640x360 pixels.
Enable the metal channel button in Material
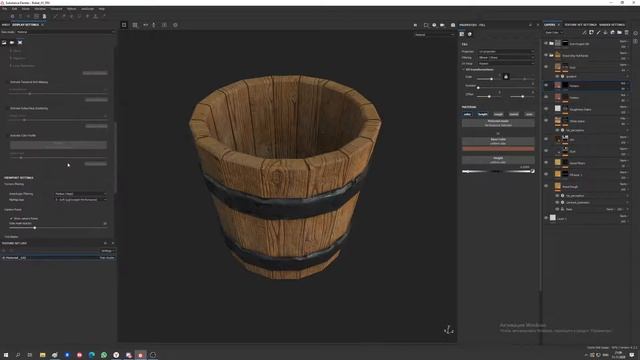click(x=514, y=114)
